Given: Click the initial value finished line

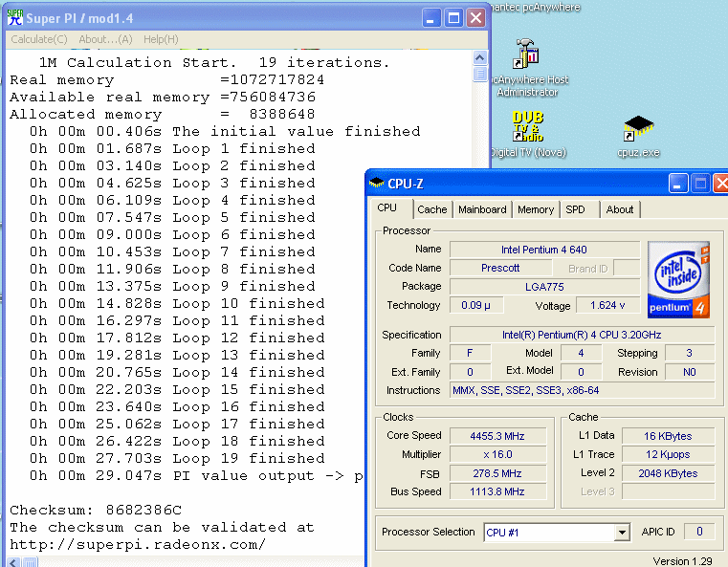Looking at the screenshot, I should (225, 131).
